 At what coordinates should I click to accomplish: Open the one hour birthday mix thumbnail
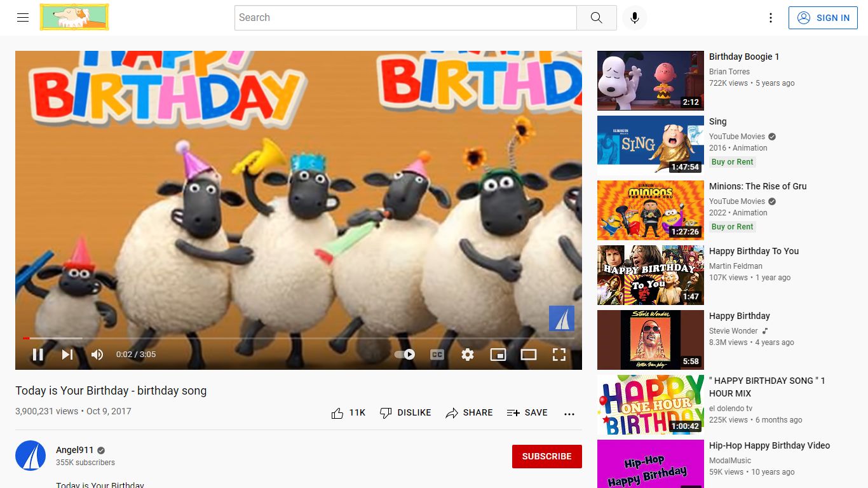651,405
